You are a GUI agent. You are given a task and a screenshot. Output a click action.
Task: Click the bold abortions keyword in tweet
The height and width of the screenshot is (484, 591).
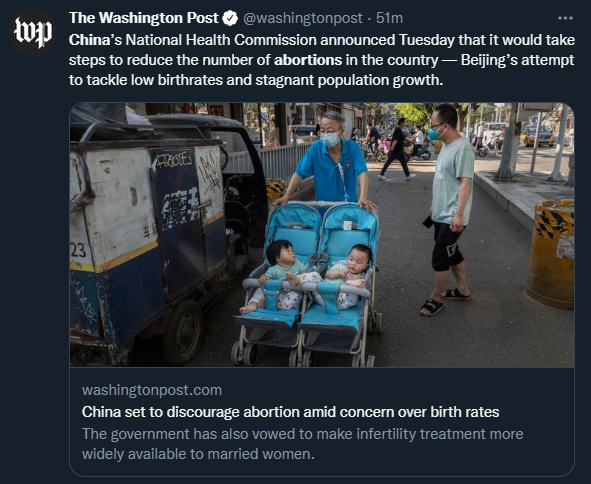point(308,60)
